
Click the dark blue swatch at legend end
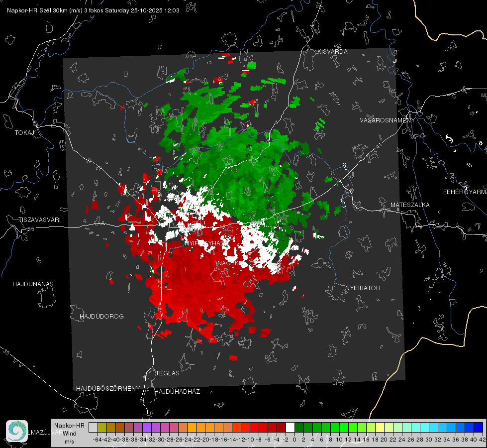tap(478, 428)
